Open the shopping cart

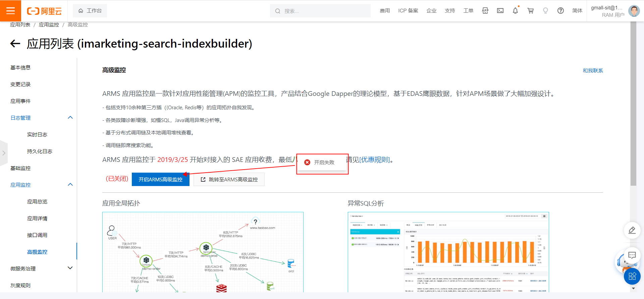[530, 11]
